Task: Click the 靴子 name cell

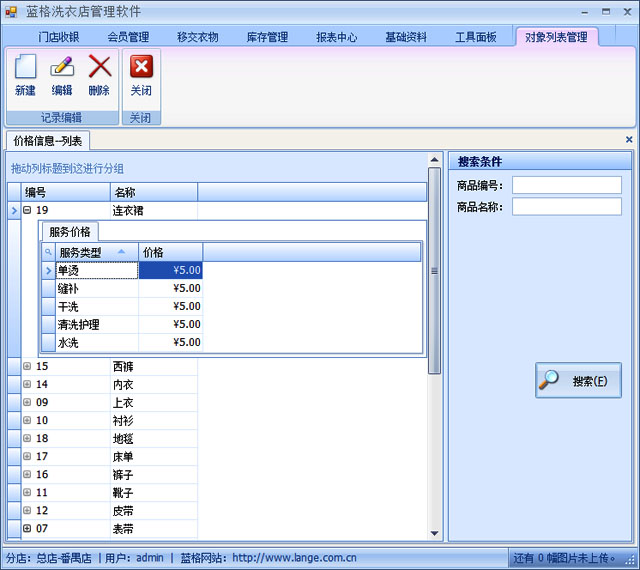Action: [x=154, y=492]
